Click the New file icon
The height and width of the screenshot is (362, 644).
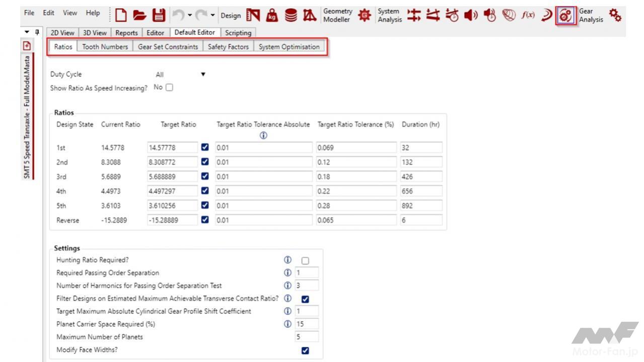coord(121,15)
